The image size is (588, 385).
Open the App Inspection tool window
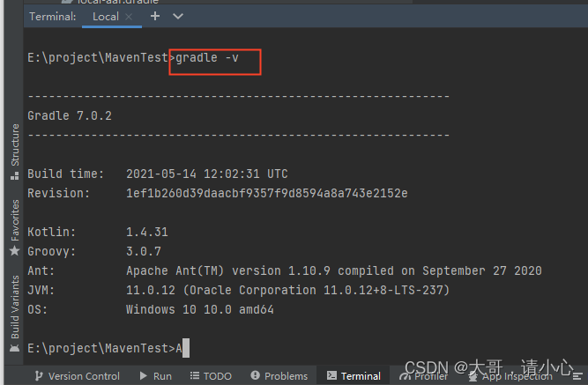[x=511, y=376]
